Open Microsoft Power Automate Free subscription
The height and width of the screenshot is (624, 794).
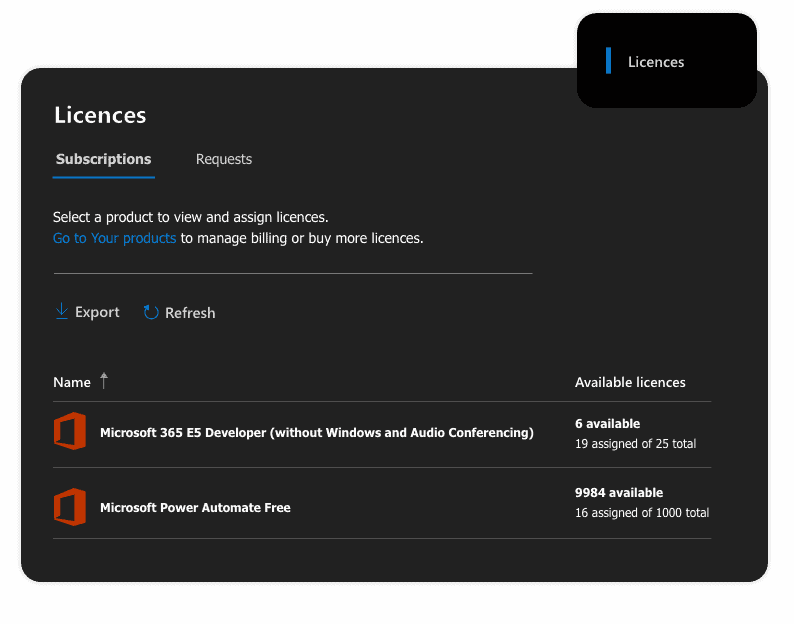pos(195,508)
